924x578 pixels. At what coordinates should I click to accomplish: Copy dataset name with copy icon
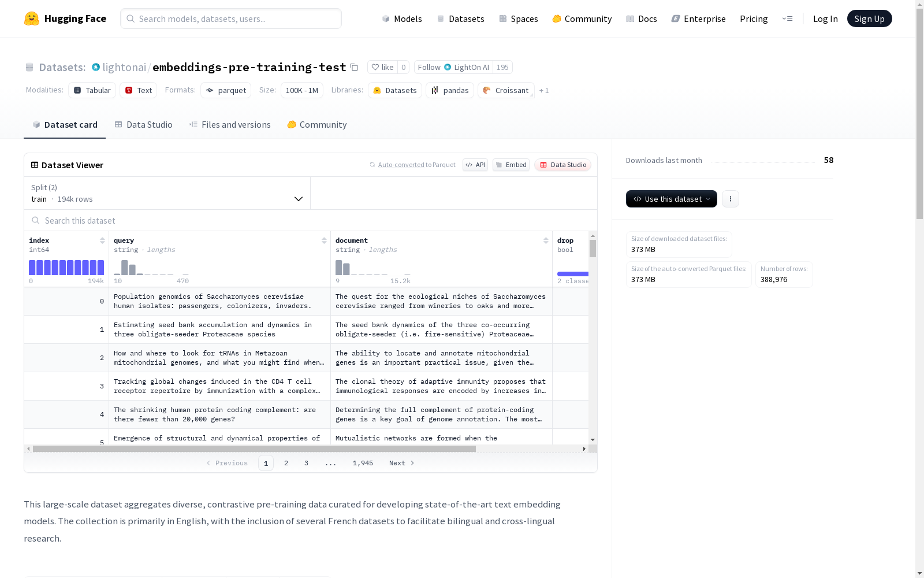click(x=354, y=68)
